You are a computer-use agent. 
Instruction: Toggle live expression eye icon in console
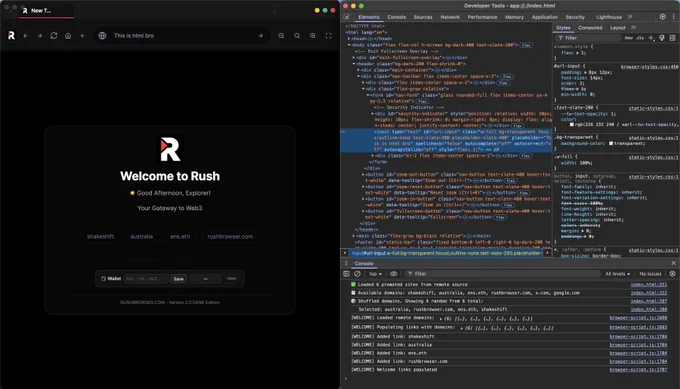tap(393, 274)
